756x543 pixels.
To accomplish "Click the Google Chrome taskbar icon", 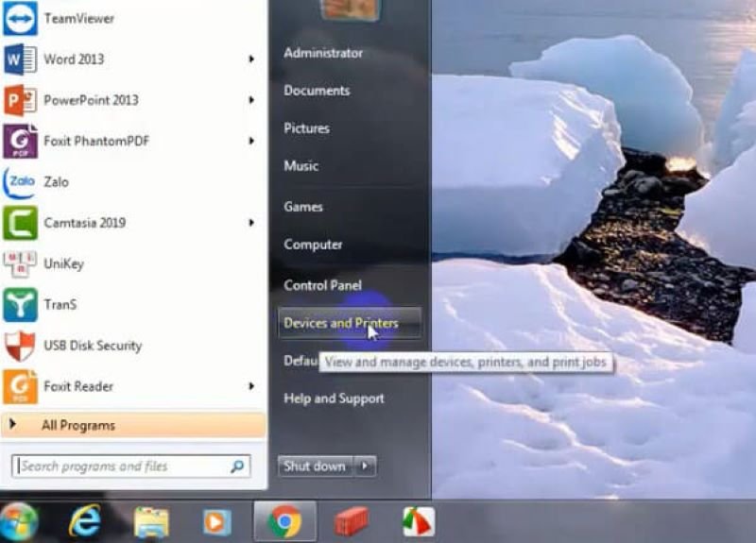I will [x=284, y=520].
